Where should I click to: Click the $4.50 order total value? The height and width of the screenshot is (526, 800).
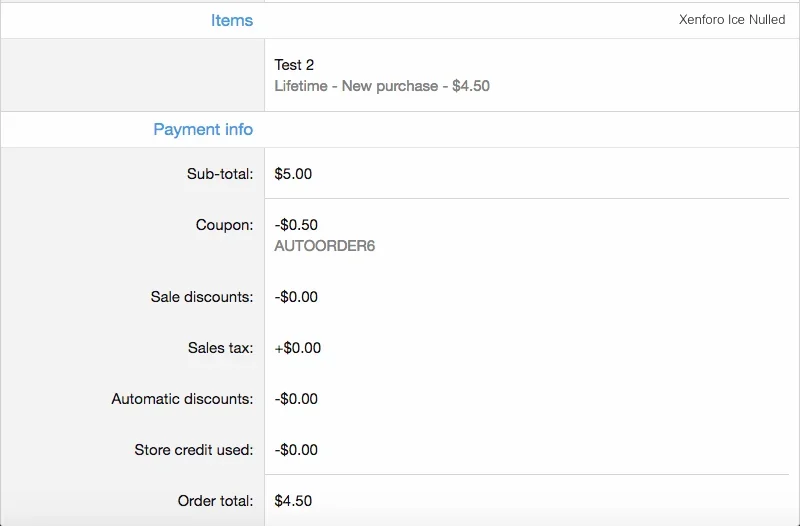293,501
